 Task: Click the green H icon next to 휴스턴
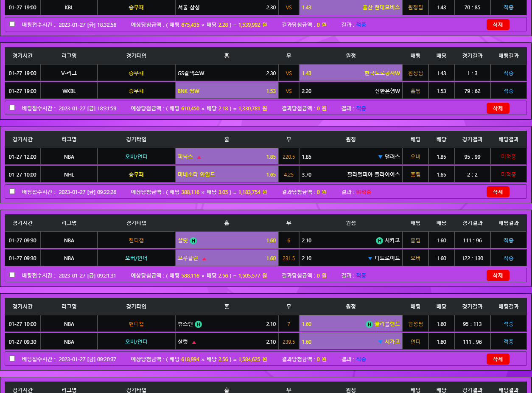pos(198,324)
